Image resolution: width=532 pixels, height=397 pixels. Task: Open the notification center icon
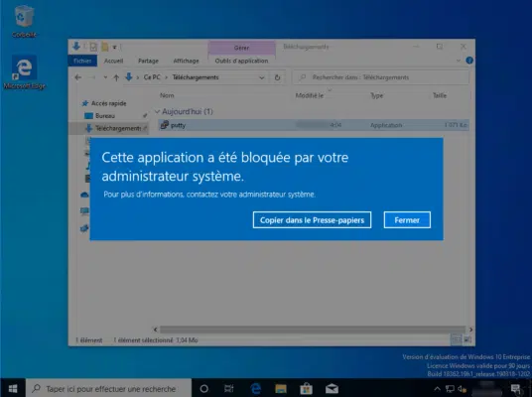coord(516,389)
